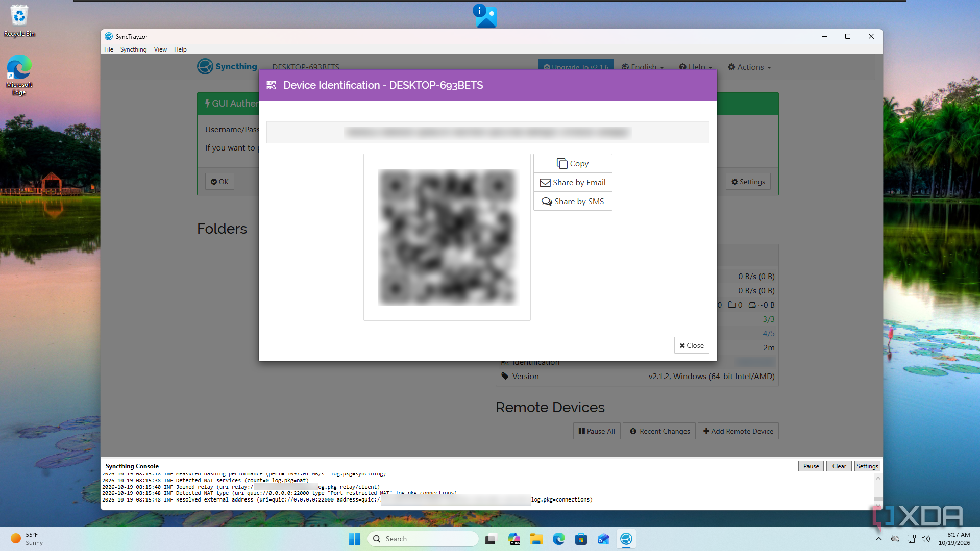This screenshot has width=980, height=551.
Task: Open Copilot app from taskbar
Action: 513,539
